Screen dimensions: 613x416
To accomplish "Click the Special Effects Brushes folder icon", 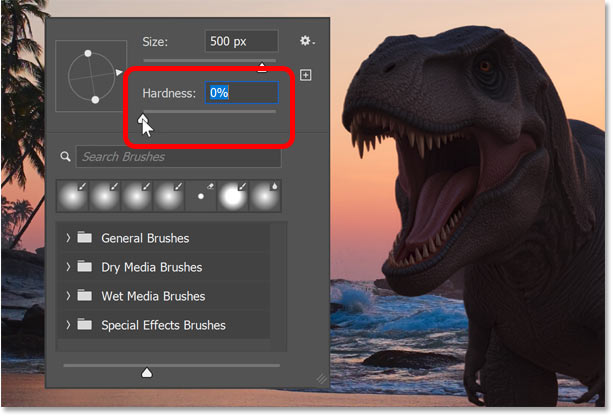I will 83,325.
